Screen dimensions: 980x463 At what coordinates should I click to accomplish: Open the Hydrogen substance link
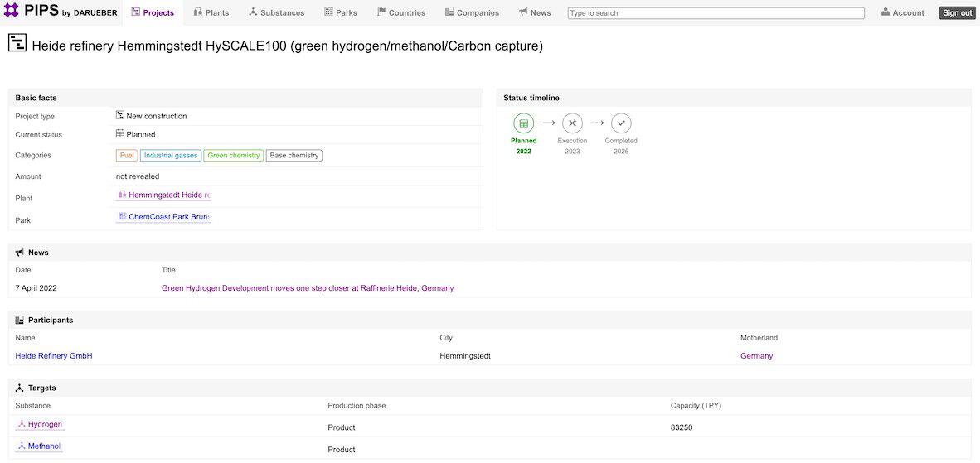tap(39, 424)
